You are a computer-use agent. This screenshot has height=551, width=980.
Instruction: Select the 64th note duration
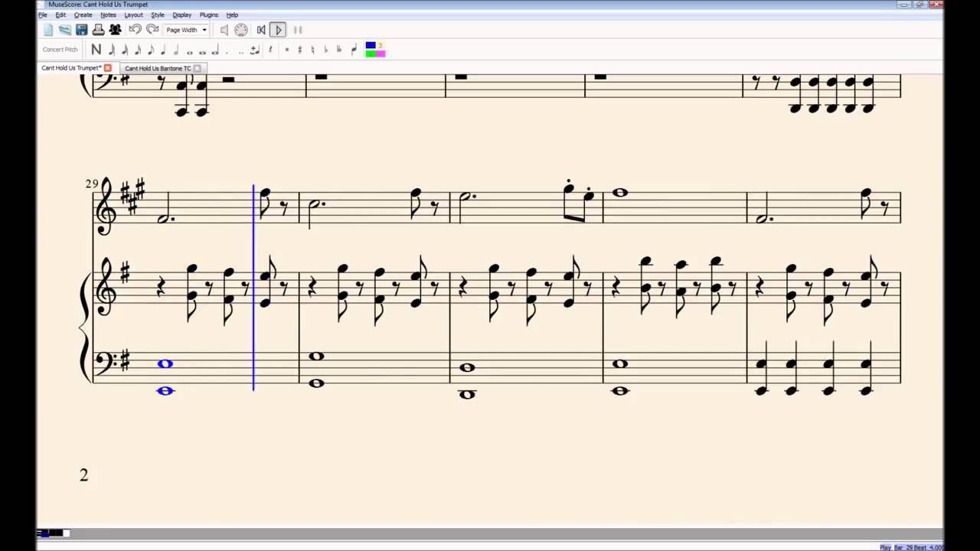[112, 50]
